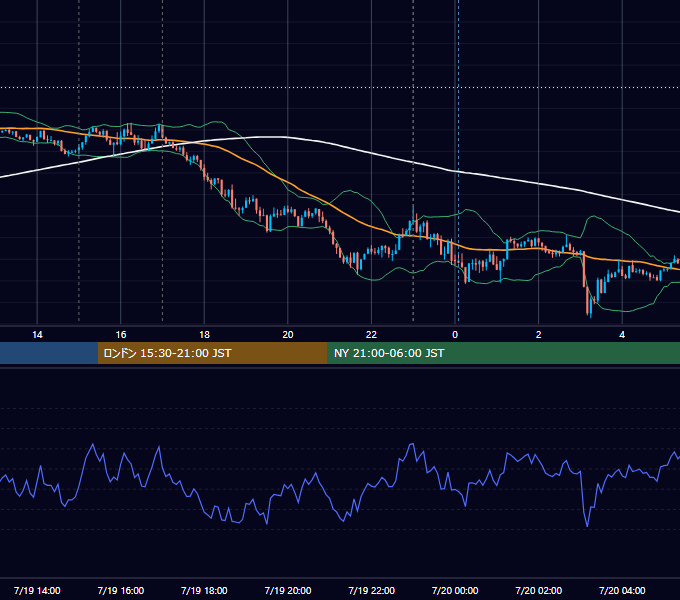Click hour label 20 on chart axis
The image size is (680, 600).
(288, 335)
